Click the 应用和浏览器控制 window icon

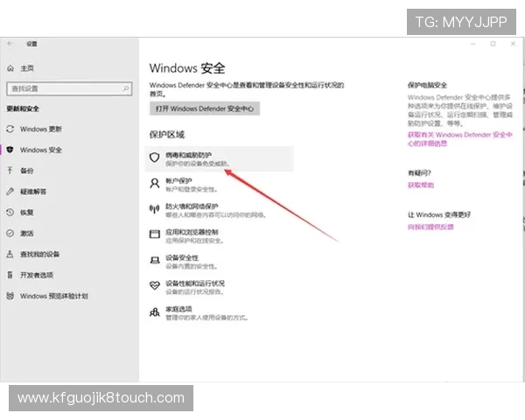click(154, 234)
